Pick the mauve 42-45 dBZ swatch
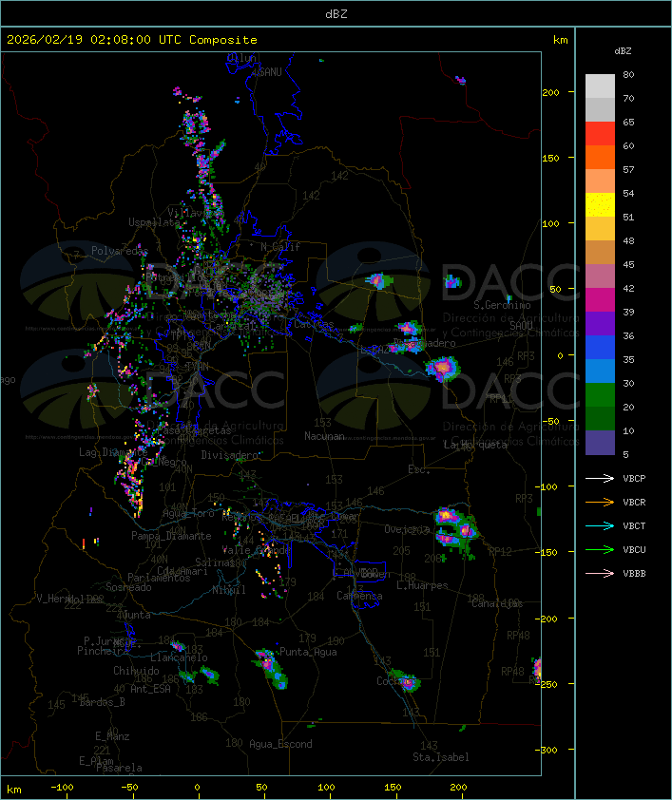This screenshot has width=672, height=800. (x=600, y=276)
